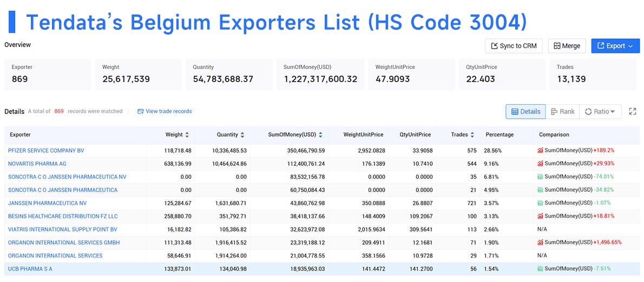Select the Exporter column header
This screenshot has height=282, width=644.
tap(20, 135)
